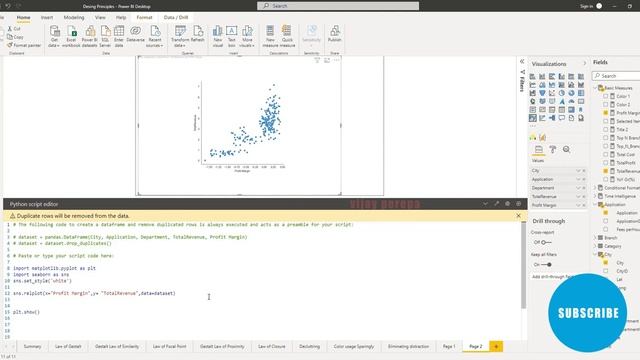Connect to SQL Server source
Viewport: 640px width, 360px height.
(x=105, y=36)
